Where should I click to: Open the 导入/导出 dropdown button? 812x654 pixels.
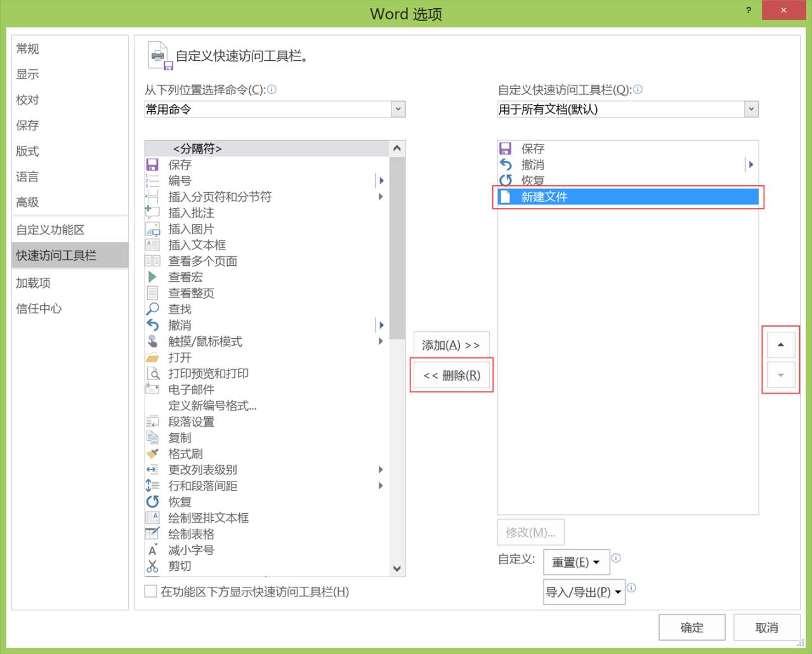[584, 592]
